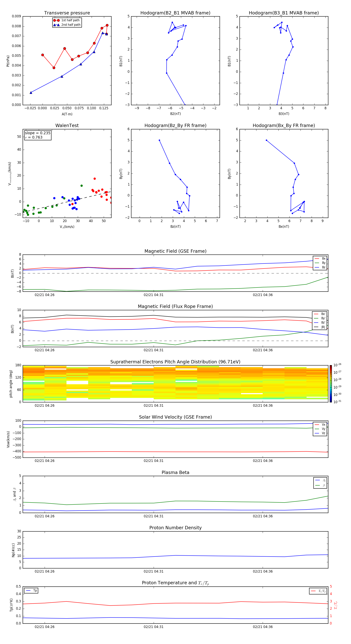
Task: Click the 'Magnetic Field (Flux Rope Frame)' title
Action: tap(175, 307)
